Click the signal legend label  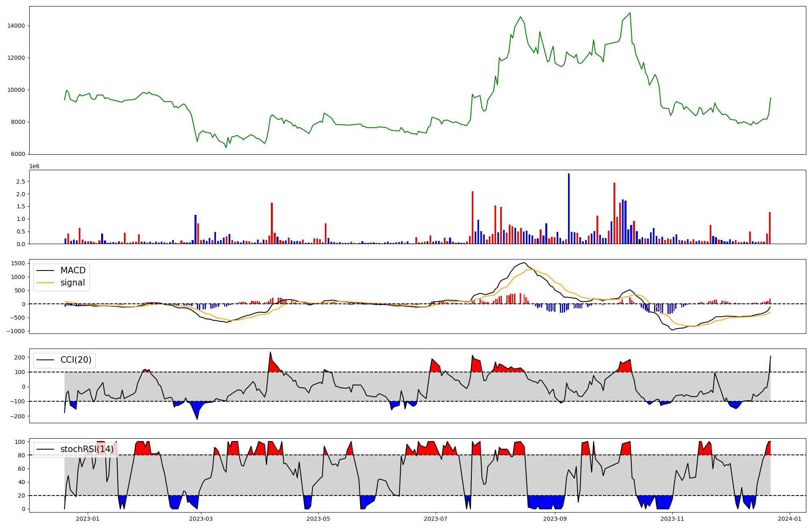pos(73,283)
